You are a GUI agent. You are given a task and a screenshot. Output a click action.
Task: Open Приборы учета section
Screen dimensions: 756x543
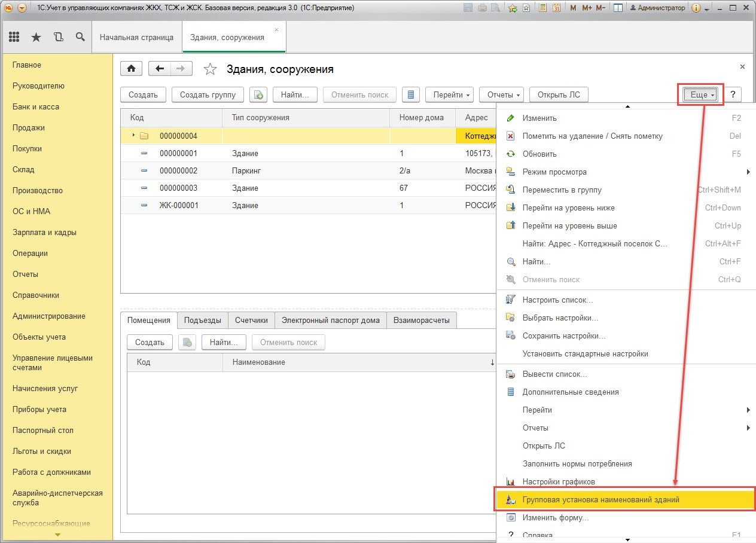pos(39,410)
